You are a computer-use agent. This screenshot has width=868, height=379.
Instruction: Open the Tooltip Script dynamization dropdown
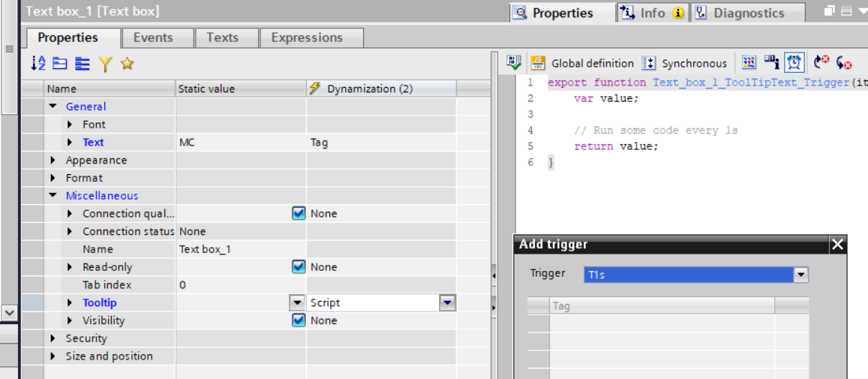(447, 302)
